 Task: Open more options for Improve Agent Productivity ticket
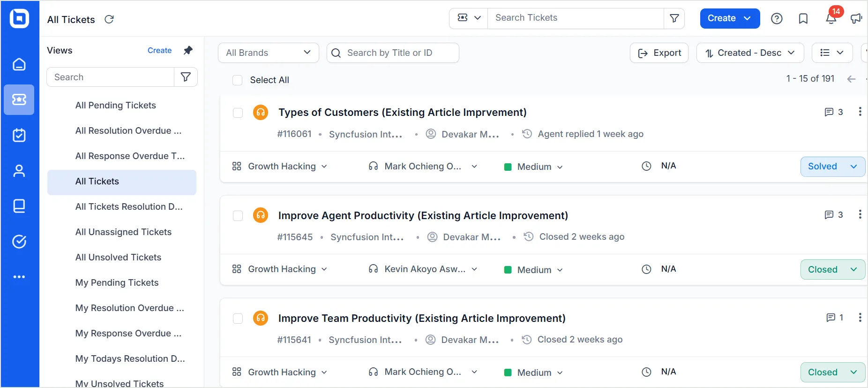860,214
